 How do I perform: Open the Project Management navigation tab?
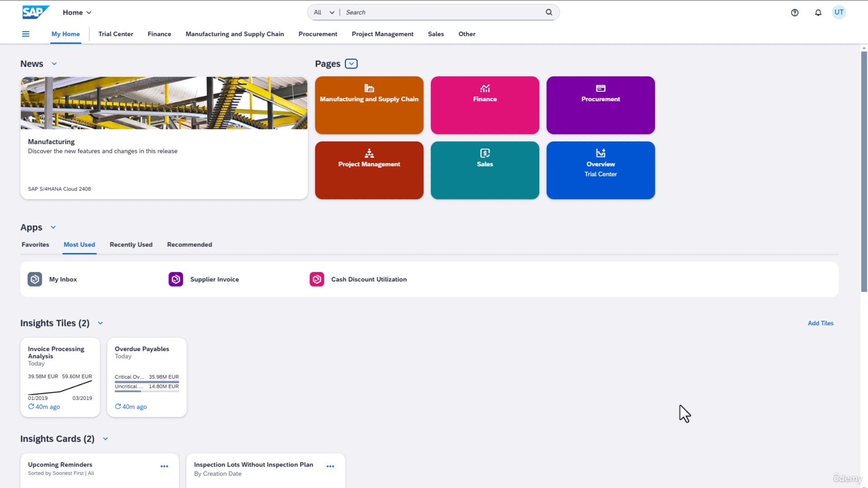coord(382,34)
